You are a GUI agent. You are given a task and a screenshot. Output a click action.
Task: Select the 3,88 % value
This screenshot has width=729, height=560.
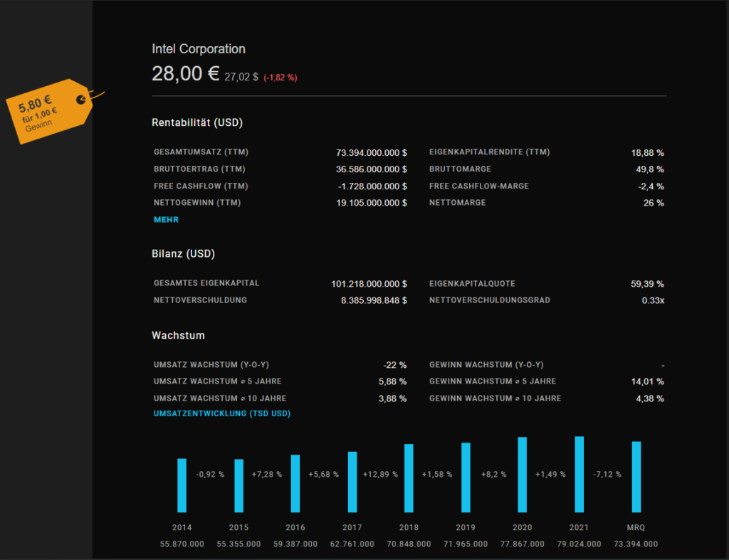[393, 398]
